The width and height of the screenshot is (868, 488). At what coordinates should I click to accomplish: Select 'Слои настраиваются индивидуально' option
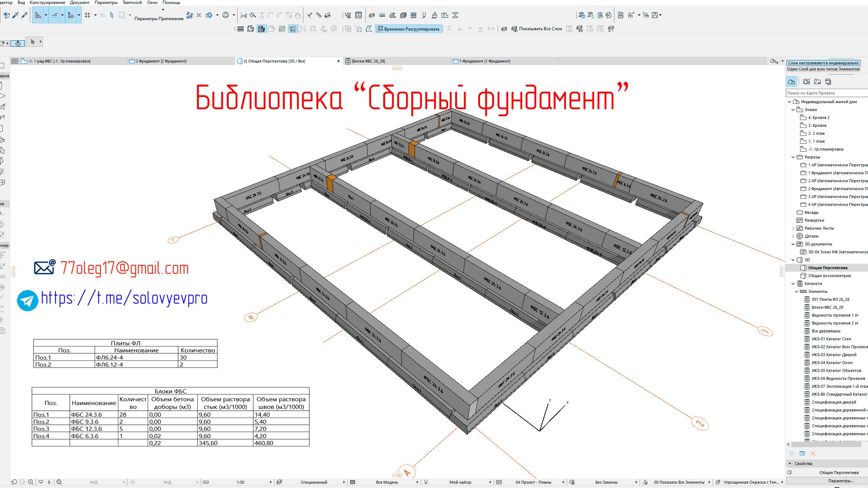[823, 63]
